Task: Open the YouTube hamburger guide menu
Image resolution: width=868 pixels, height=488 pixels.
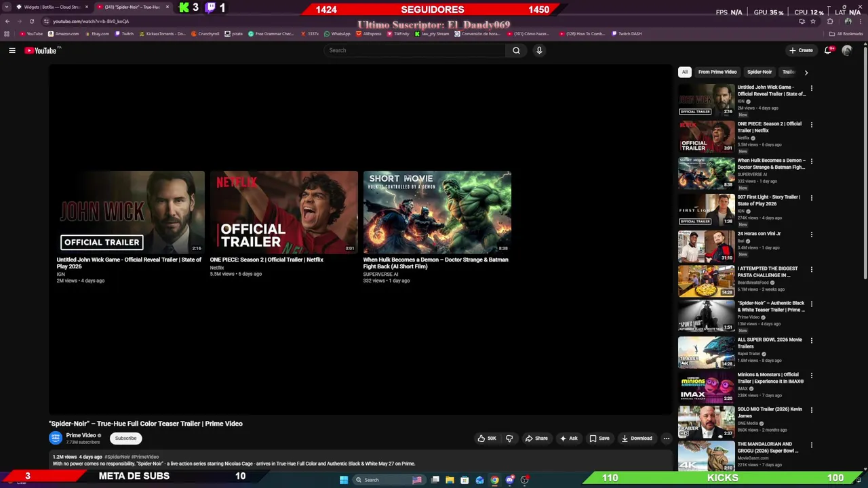Action: click(12, 50)
